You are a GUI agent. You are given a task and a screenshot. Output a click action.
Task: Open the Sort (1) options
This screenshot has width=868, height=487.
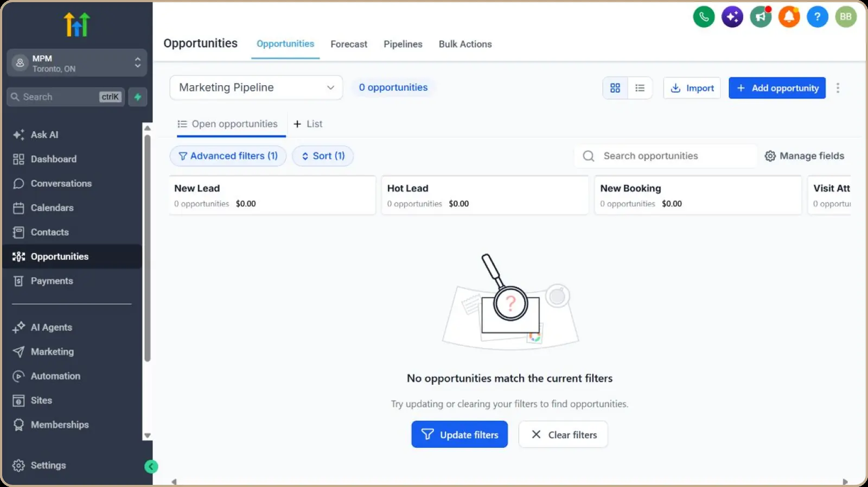(323, 156)
